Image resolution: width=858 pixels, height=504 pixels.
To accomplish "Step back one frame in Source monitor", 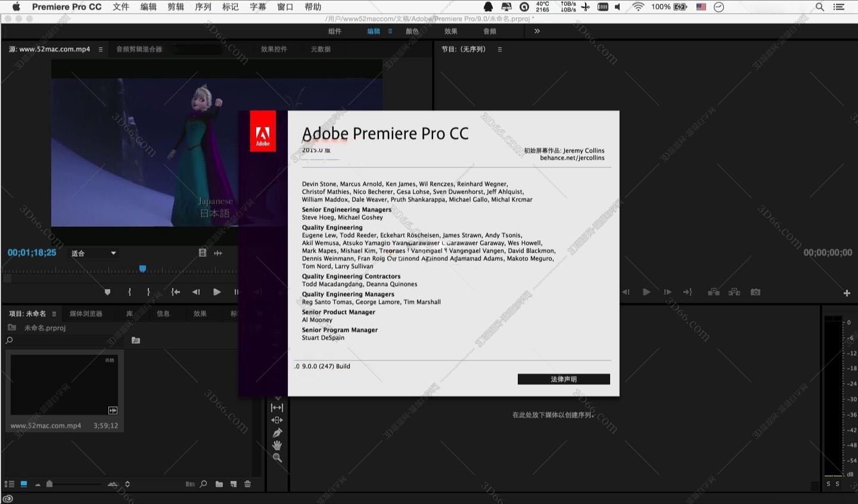I will coord(196,292).
